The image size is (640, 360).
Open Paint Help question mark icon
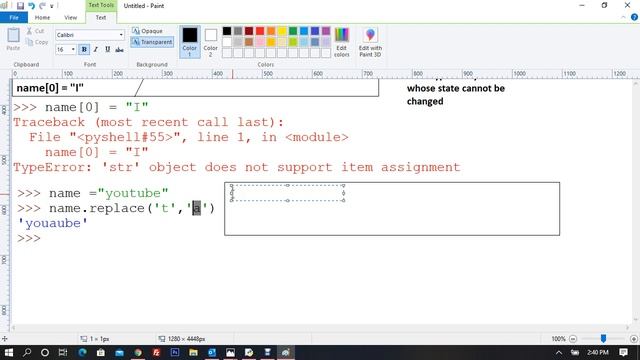point(634,17)
